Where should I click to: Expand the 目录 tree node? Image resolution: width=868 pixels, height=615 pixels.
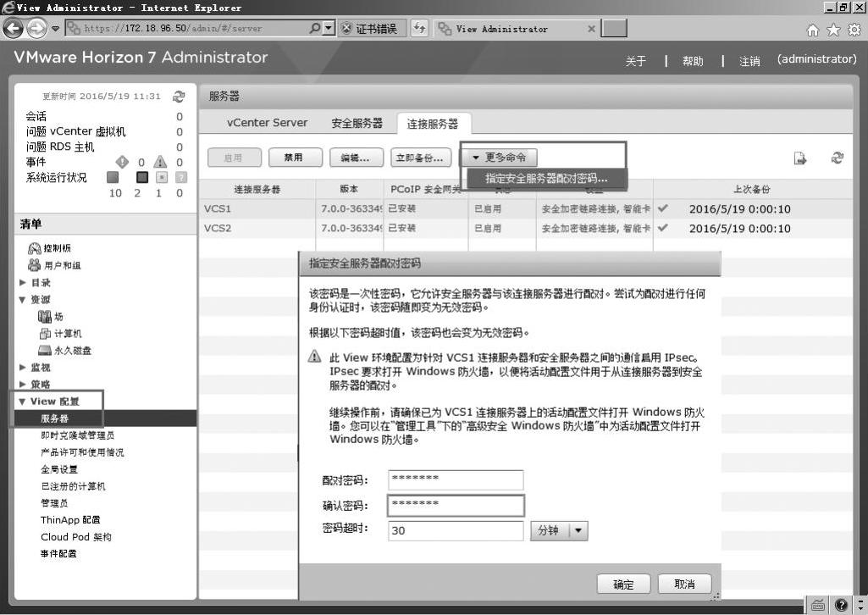click(23, 282)
